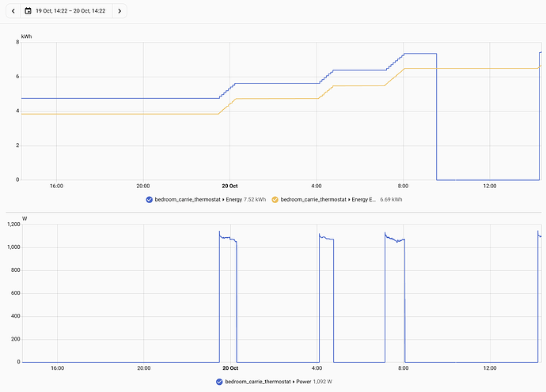
Task: Toggle the yellow Energy E... series checkbox
Action: [275, 200]
